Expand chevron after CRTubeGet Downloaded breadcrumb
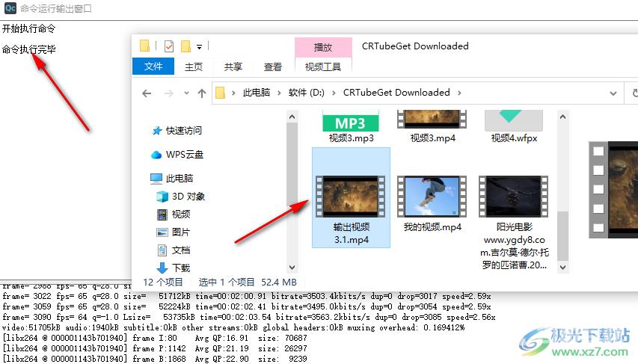Viewport: 638px width, 364px height. click(459, 93)
